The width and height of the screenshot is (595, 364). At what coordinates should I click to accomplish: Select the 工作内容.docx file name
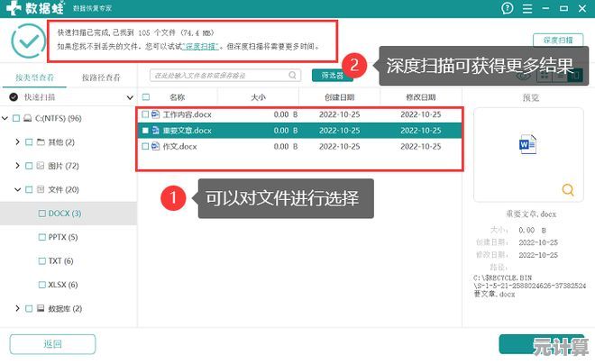click(x=188, y=114)
